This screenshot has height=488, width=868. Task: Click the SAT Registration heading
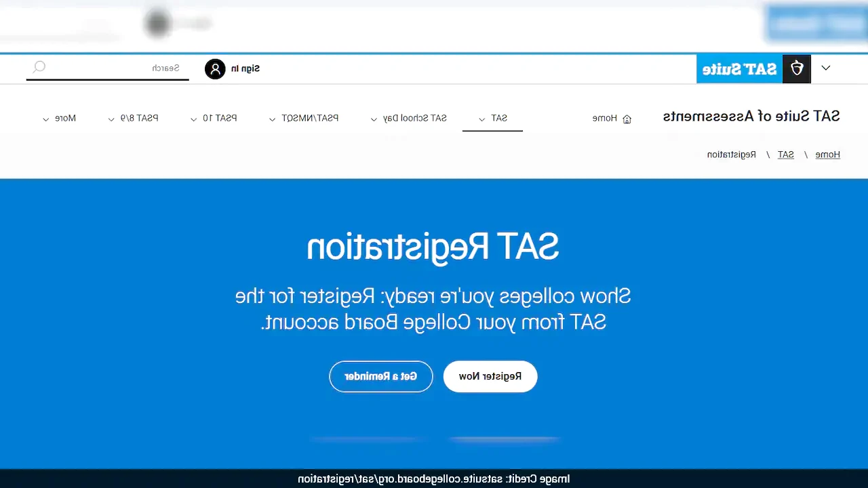[433, 247]
